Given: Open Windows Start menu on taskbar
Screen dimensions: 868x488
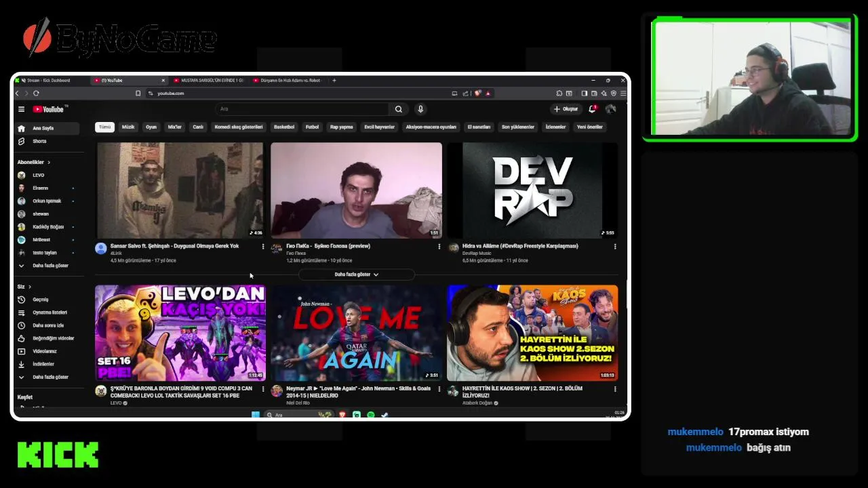Looking at the screenshot, I should click(x=256, y=415).
